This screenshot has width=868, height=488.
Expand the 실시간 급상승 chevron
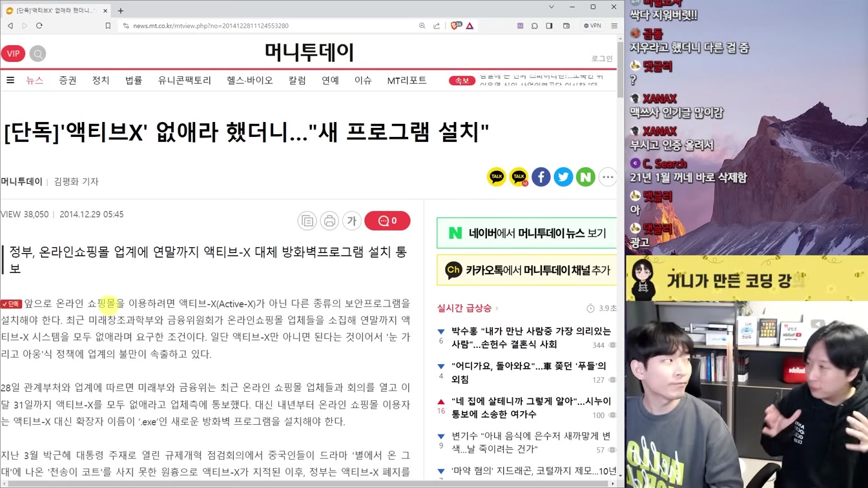click(x=497, y=309)
